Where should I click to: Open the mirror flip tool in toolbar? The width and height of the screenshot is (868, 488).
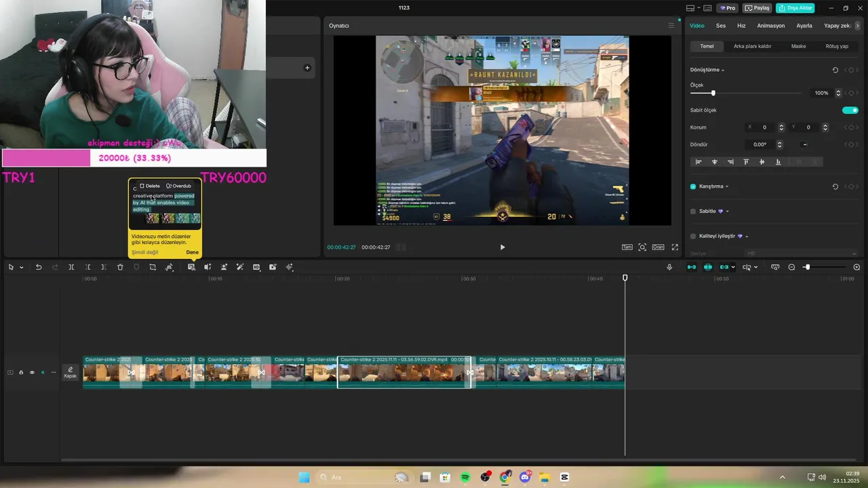[170, 267]
